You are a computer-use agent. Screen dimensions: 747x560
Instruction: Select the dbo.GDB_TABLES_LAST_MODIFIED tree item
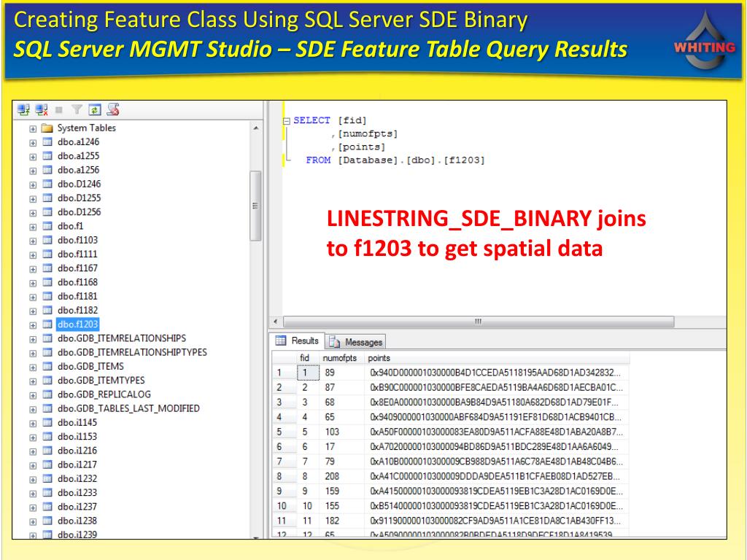[x=128, y=408]
